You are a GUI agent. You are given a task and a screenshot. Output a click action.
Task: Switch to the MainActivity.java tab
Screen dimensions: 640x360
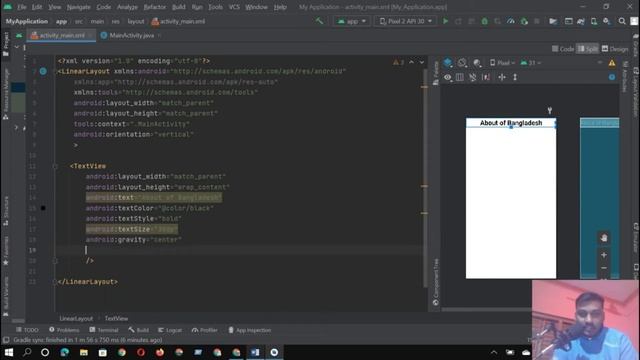coord(131,36)
